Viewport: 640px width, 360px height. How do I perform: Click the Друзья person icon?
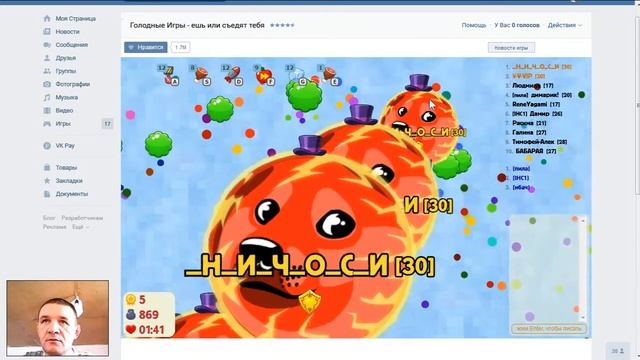[x=47, y=58]
